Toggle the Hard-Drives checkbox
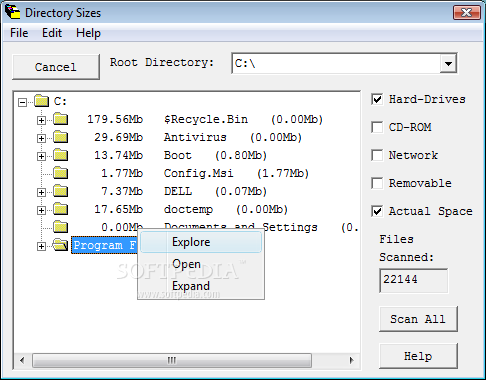Viewport: 486px width, 380px height. (377, 99)
